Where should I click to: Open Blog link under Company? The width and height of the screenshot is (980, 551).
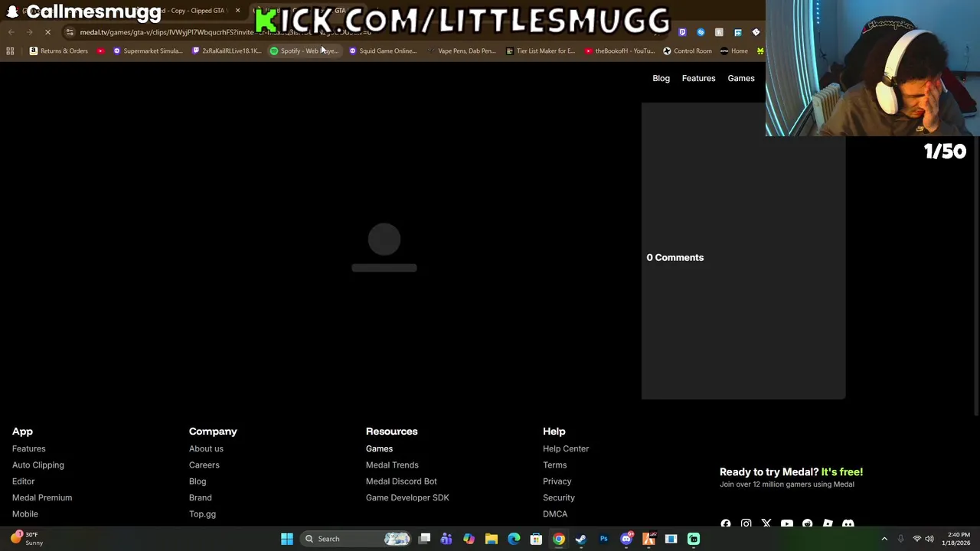[x=198, y=481]
